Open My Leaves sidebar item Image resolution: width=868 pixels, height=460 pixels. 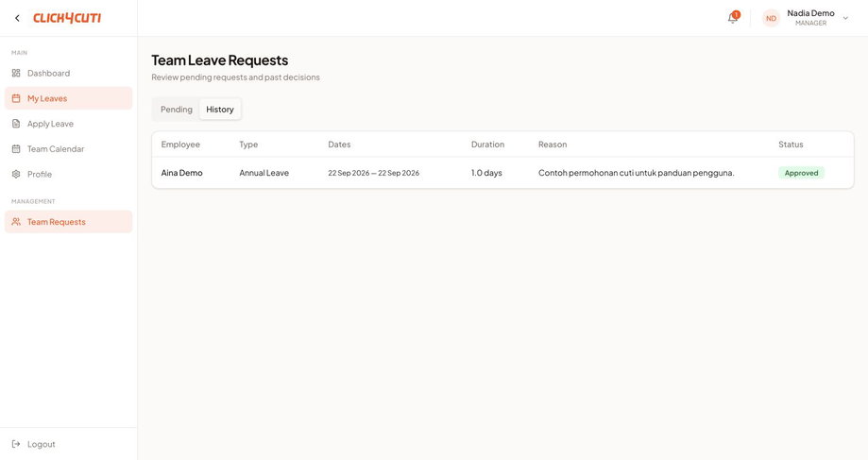69,98
